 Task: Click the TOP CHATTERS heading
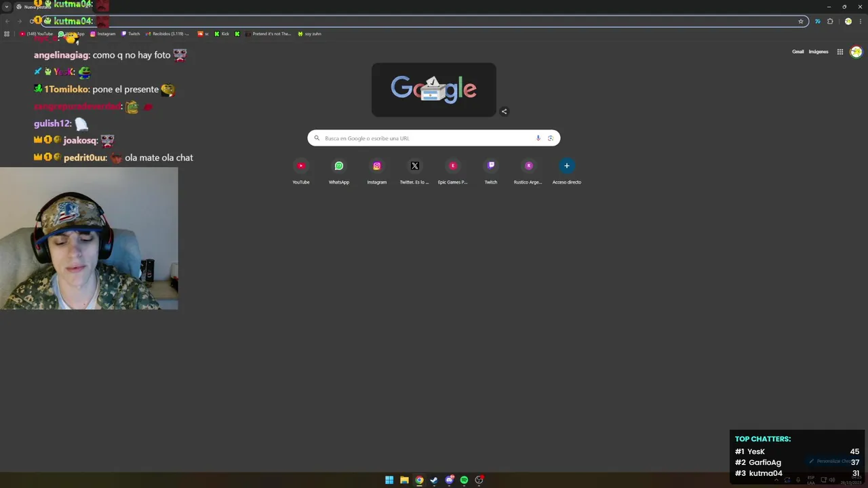click(763, 439)
